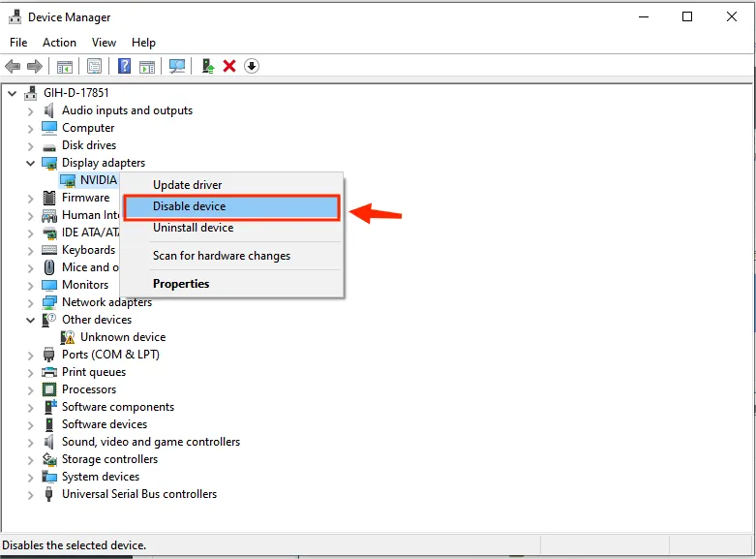
Task: Select the Software devices row
Action: 105,424
